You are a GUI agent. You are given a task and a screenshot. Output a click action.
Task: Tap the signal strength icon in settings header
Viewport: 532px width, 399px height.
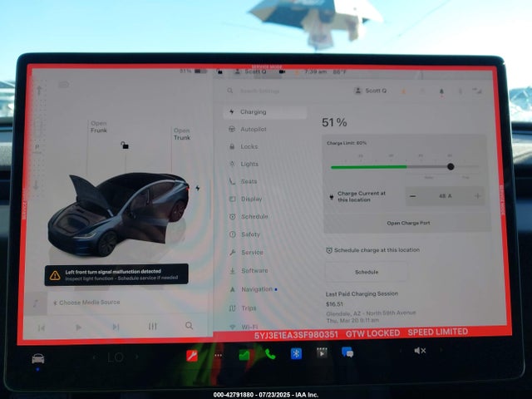pos(477,91)
